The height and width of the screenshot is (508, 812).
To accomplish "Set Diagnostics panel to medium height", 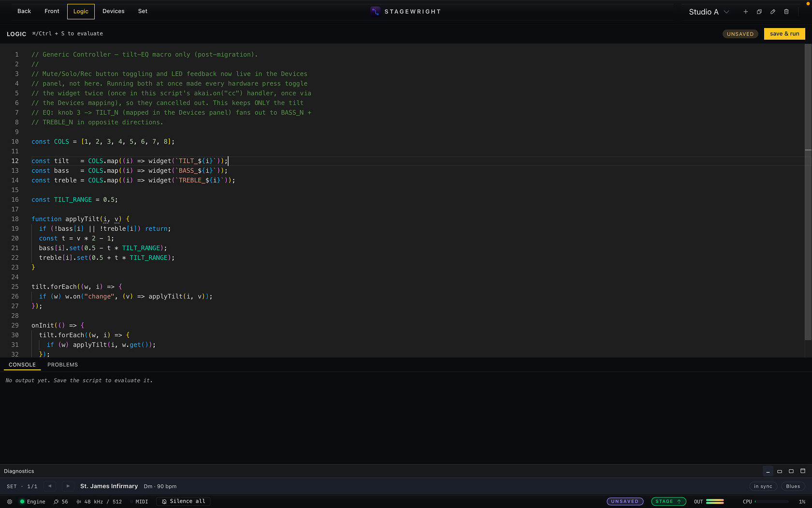I will click(x=791, y=471).
